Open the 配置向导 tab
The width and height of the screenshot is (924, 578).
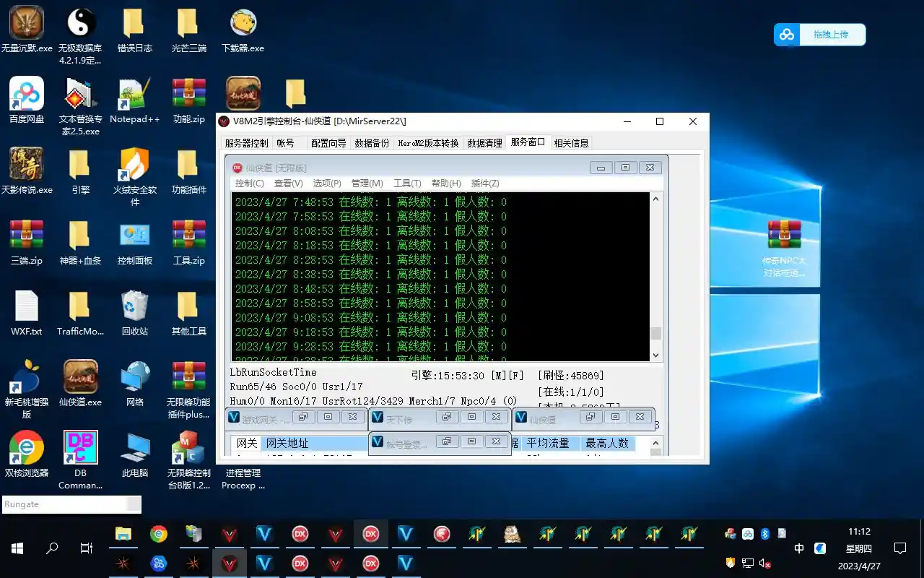coord(328,143)
